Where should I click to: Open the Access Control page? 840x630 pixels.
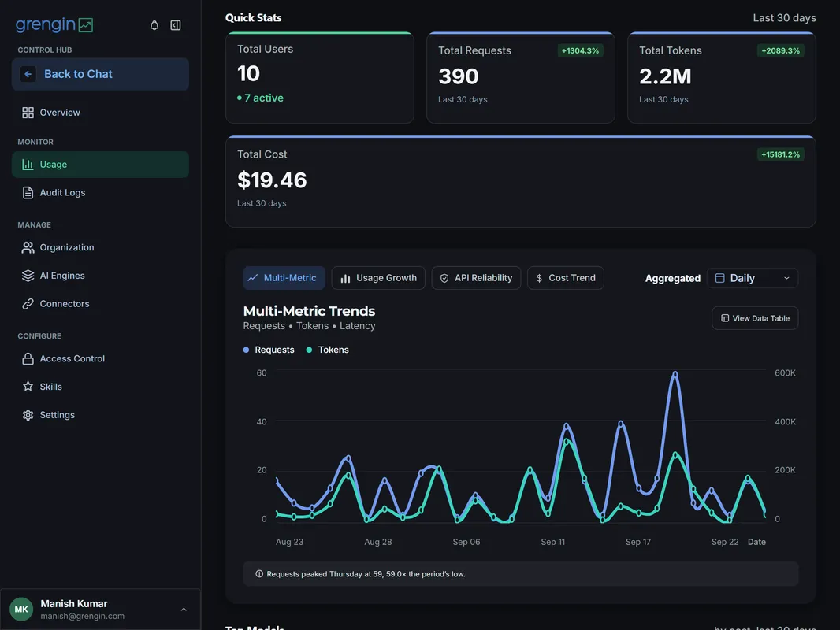[x=100, y=358]
